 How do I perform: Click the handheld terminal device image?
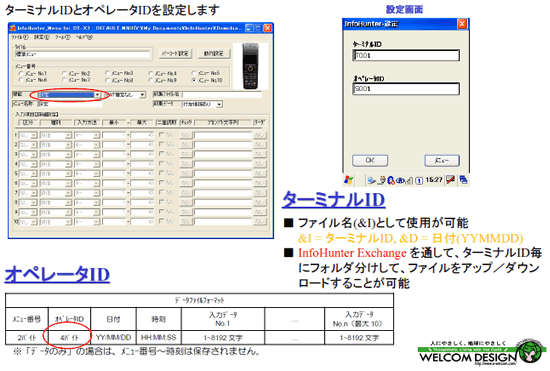250,66
